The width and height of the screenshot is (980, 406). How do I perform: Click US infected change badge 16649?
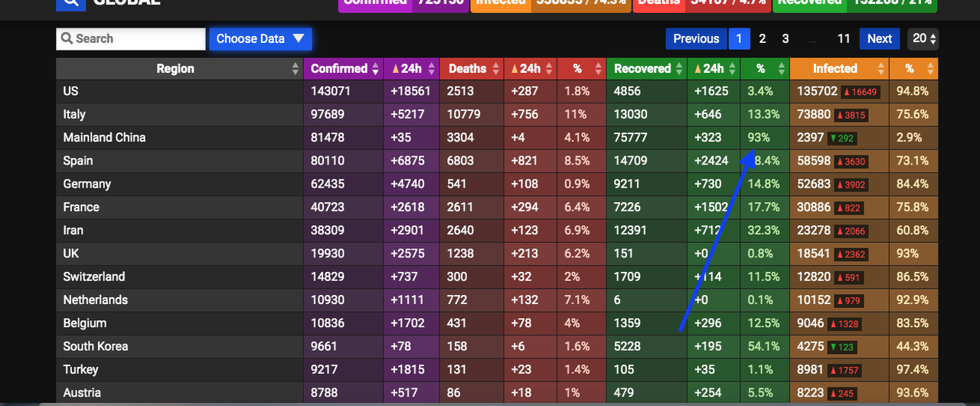[861, 92]
